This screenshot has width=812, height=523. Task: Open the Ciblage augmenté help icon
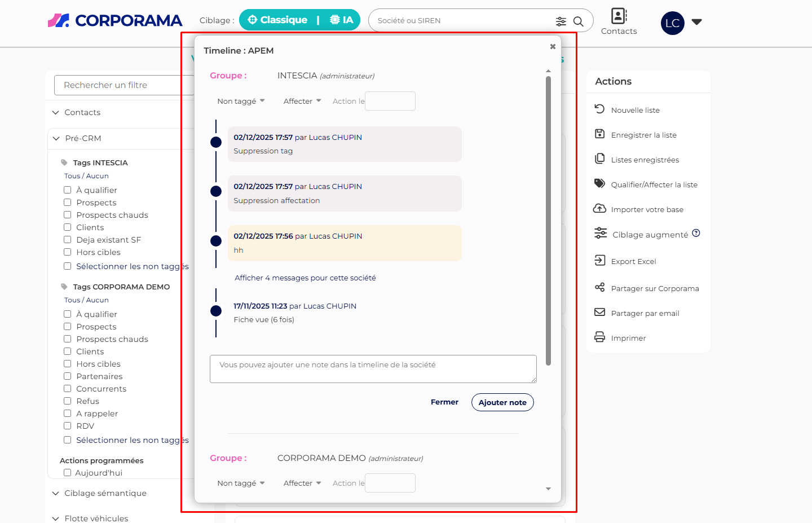coord(696,234)
